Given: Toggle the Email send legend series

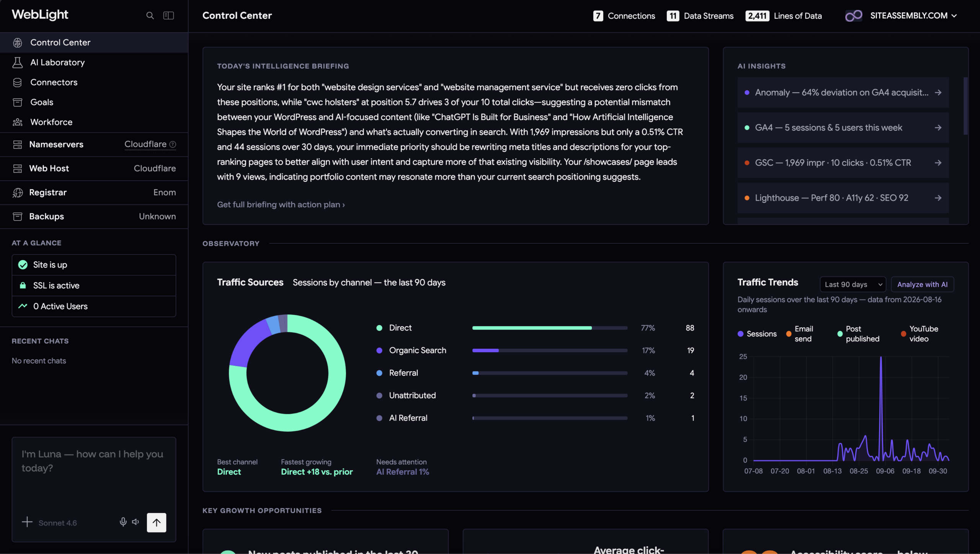Looking at the screenshot, I should tap(800, 334).
